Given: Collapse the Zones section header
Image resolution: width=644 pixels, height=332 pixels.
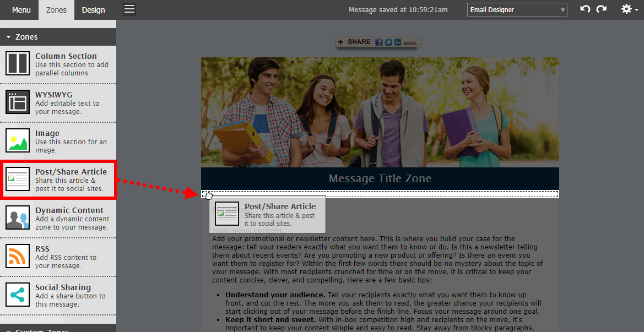Looking at the screenshot, I should (x=58, y=37).
